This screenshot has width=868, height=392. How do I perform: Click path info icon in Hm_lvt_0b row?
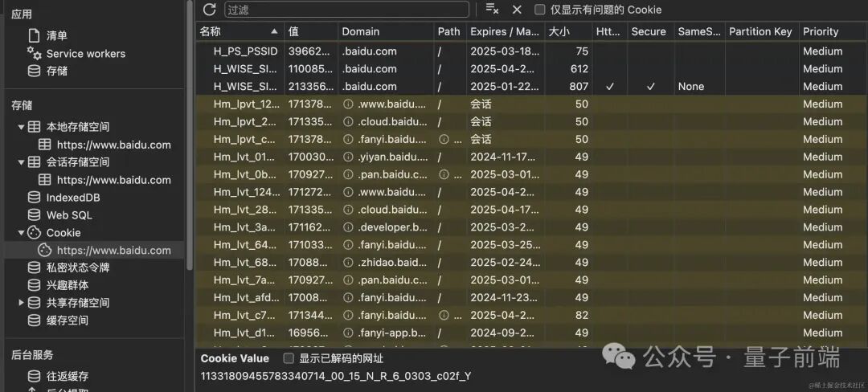coord(444,175)
